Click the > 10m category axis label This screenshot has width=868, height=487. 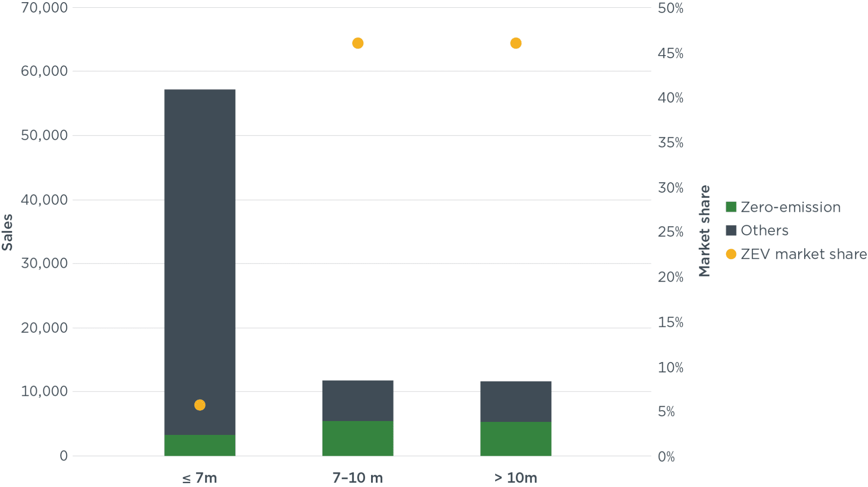(516, 478)
